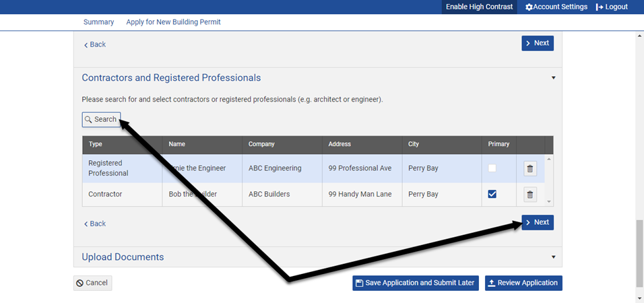Enable High Contrast mode
The width and height of the screenshot is (644, 303).
click(x=480, y=7)
